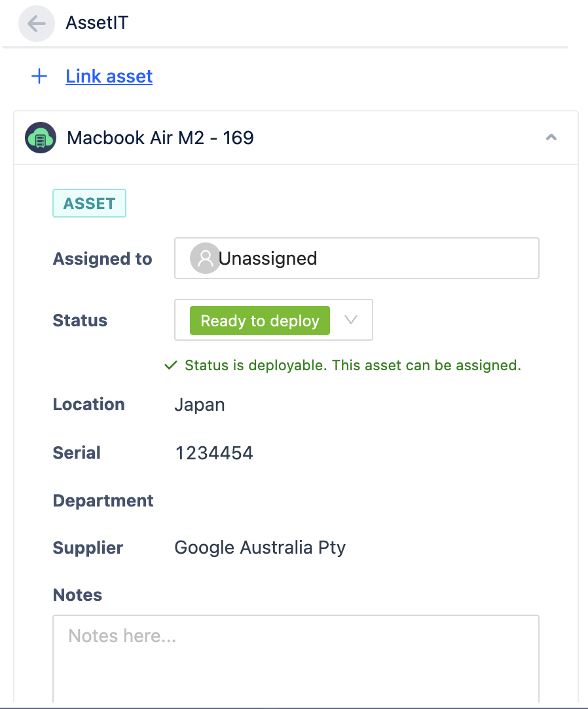
Task: Click the AssetIT header title
Action: (x=97, y=24)
